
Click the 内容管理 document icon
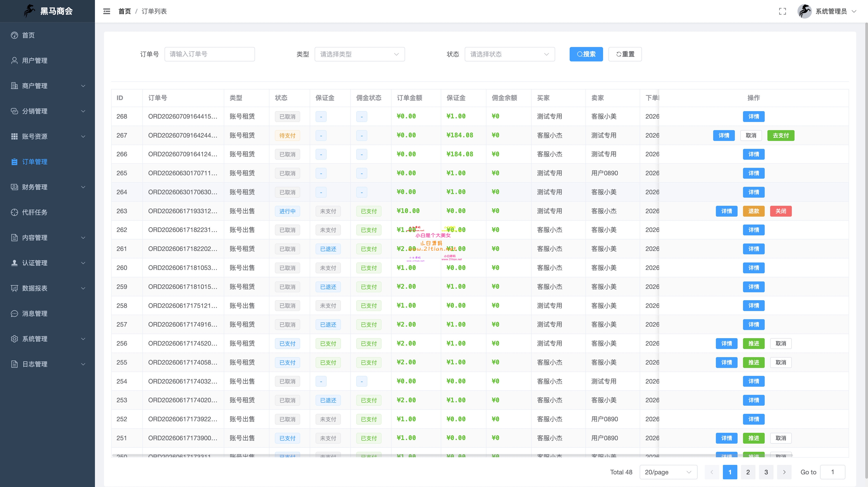tap(14, 237)
